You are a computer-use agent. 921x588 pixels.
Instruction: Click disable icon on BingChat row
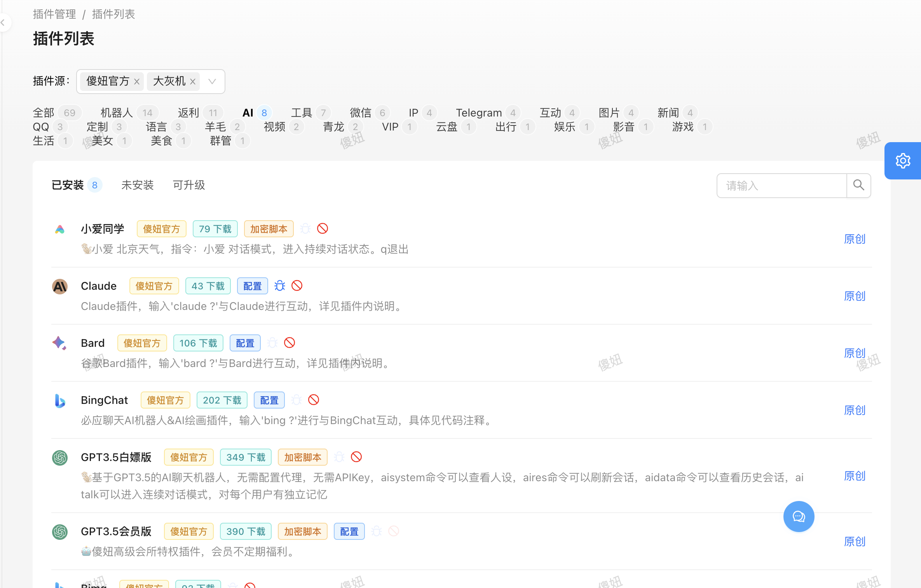tap(314, 400)
